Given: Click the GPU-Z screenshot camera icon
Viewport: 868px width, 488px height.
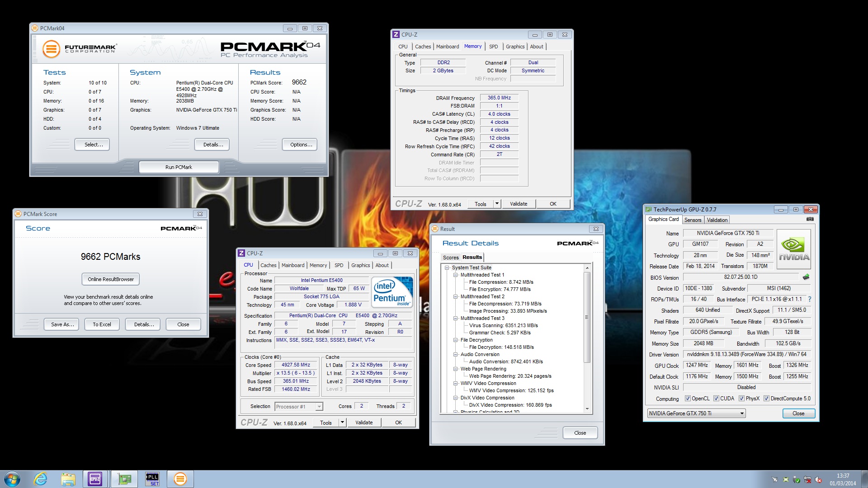Looking at the screenshot, I should (x=810, y=220).
